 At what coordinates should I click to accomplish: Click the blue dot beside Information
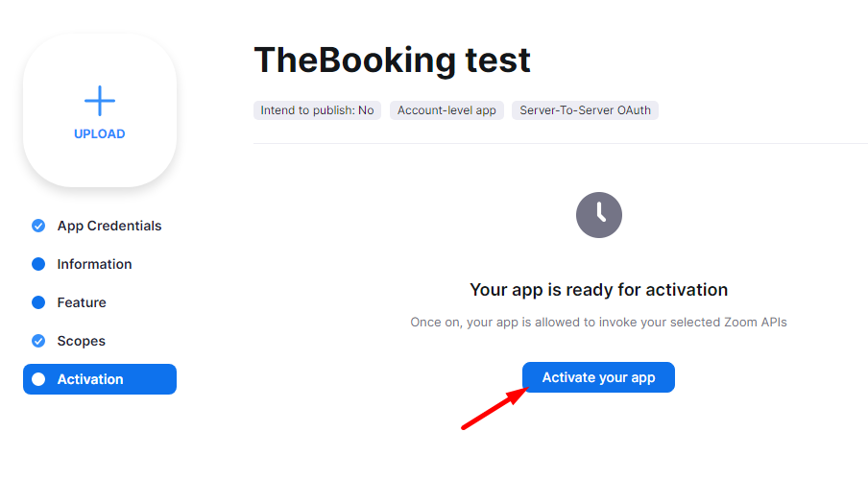point(38,264)
